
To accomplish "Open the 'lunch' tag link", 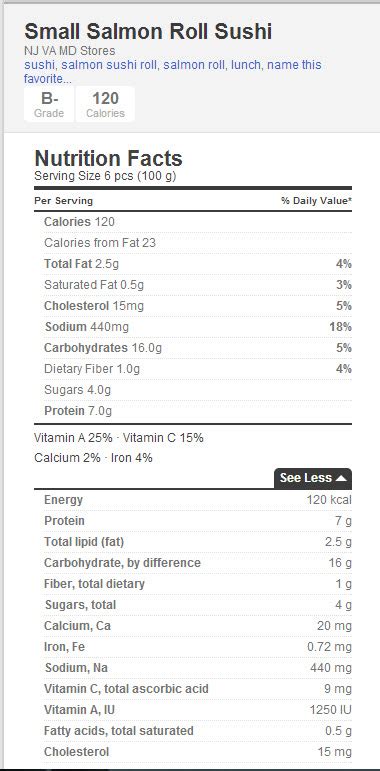I will (x=246, y=65).
